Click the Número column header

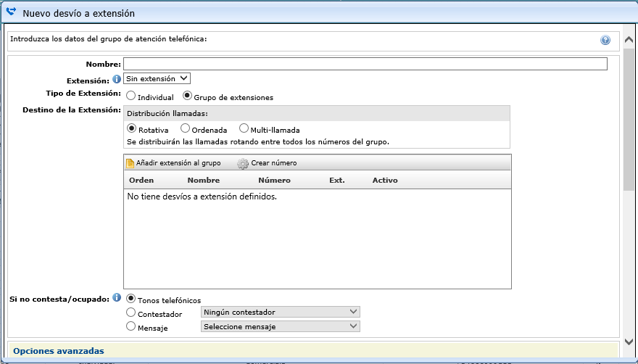tap(274, 180)
